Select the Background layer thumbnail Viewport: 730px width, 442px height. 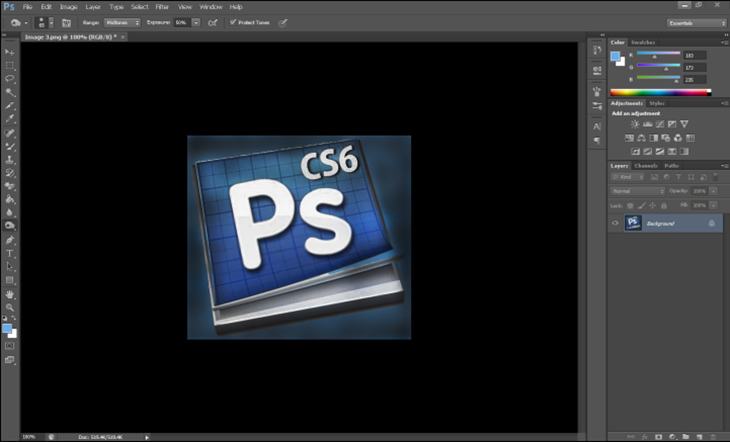click(x=633, y=223)
